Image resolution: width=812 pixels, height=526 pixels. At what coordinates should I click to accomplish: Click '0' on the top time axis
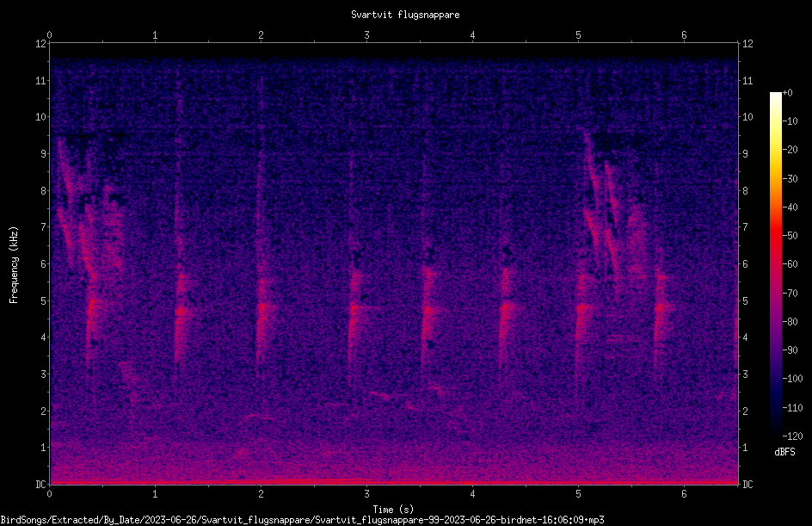coord(49,35)
